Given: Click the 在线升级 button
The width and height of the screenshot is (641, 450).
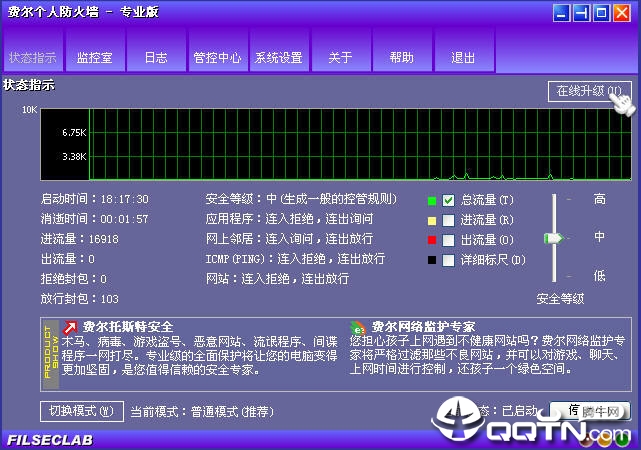Looking at the screenshot, I should coord(589,91).
